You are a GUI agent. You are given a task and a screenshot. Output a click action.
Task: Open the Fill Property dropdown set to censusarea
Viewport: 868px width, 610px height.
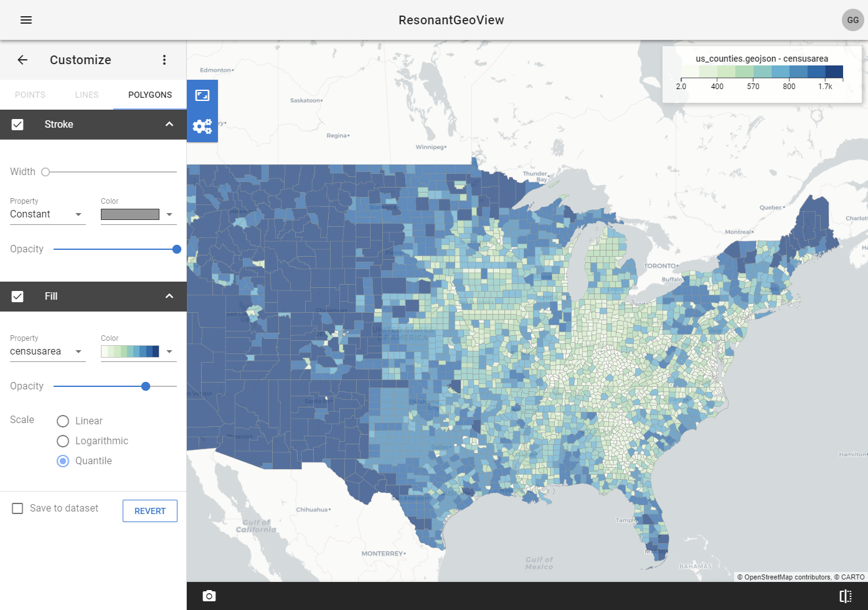coord(47,351)
